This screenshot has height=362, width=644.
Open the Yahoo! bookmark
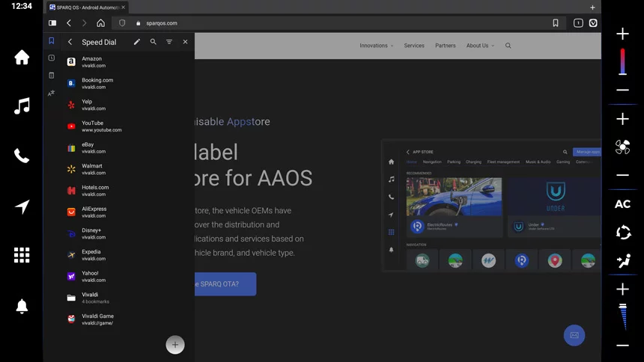click(128, 276)
